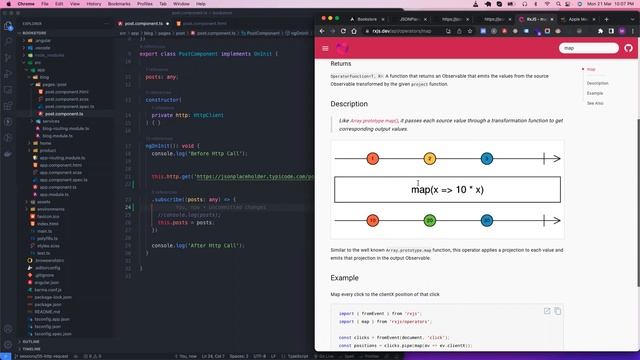Open a new Chrome tab with the plus
This screenshot has width=640, height=360.
tap(607, 19)
